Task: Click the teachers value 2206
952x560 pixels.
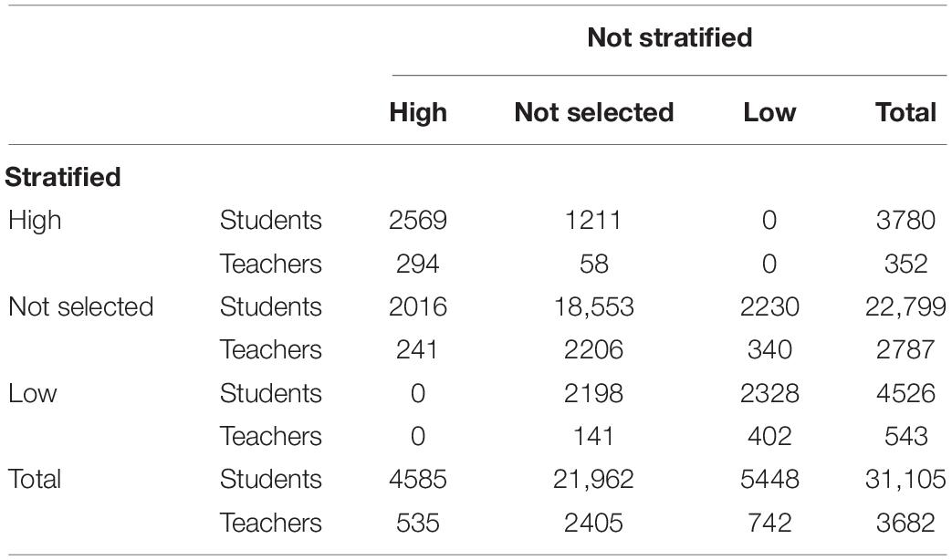Action: pyautogui.click(x=593, y=350)
